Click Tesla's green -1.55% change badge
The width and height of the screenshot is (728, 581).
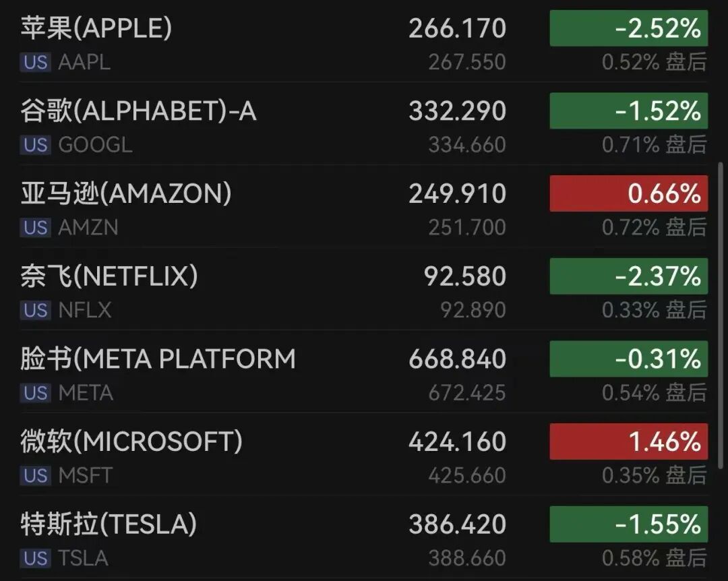click(628, 524)
